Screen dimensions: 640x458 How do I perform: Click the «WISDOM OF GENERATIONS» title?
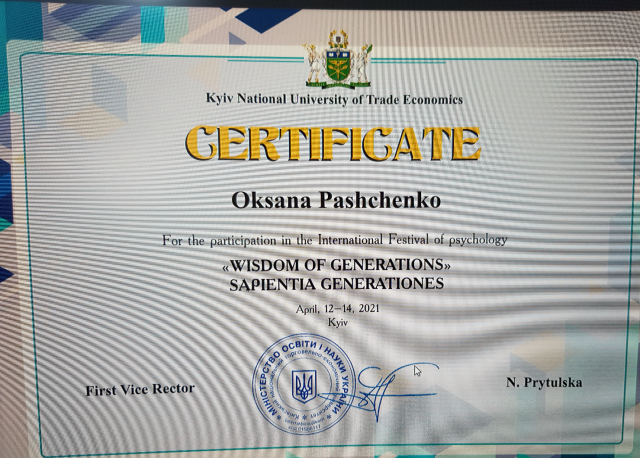[x=336, y=265]
